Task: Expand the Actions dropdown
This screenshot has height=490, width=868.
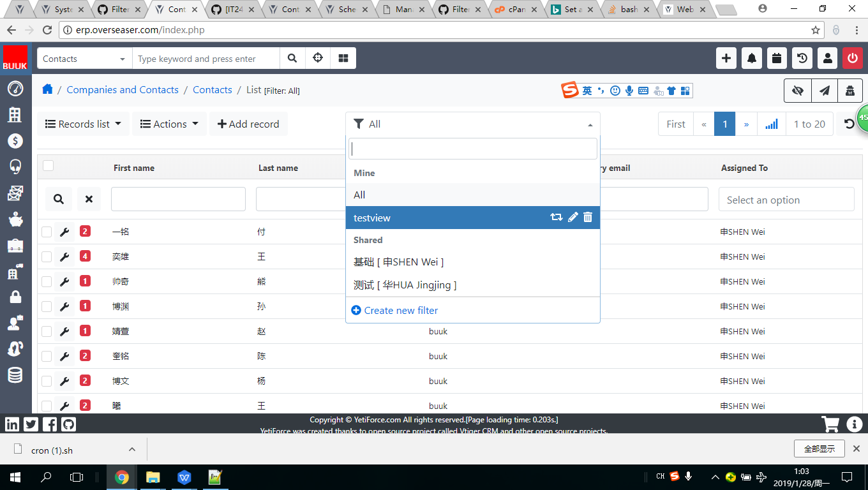Action: pyautogui.click(x=169, y=124)
